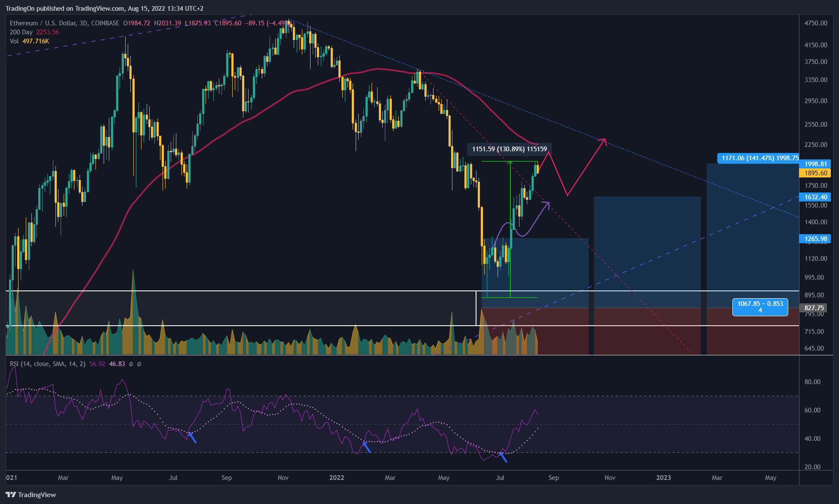Click the current price tag 1895.60 on axis

tap(816, 173)
